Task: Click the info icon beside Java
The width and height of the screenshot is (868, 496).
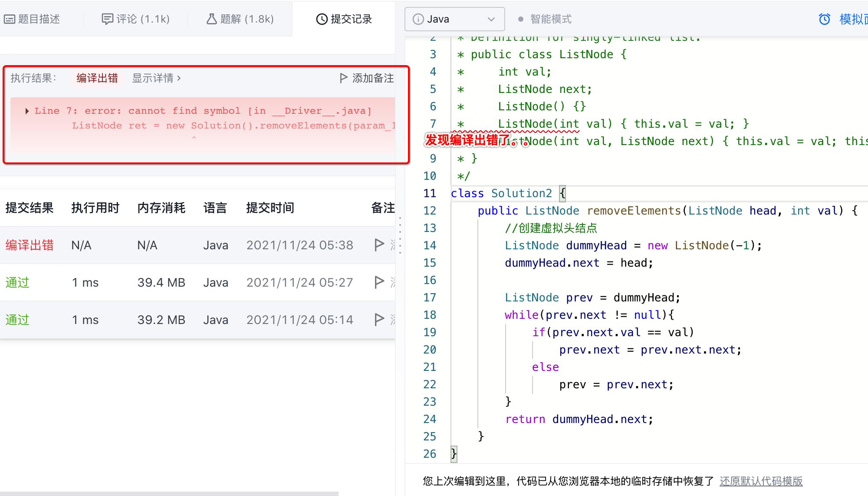Action: click(x=418, y=19)
